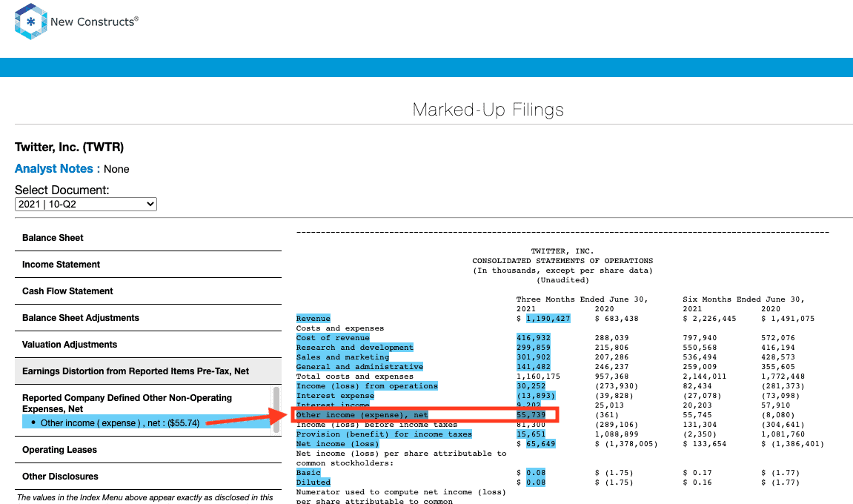The height and width of the screenshot is (504, 853).
Task: Click the Basic 0.08 per share value
Action: (x=536, y=473)
